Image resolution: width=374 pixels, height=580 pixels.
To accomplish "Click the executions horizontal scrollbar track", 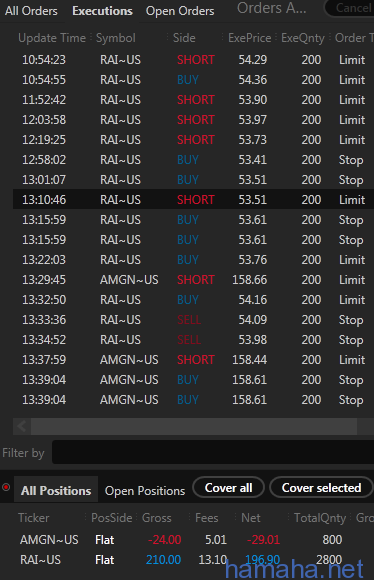I will [x=193, y=426].
